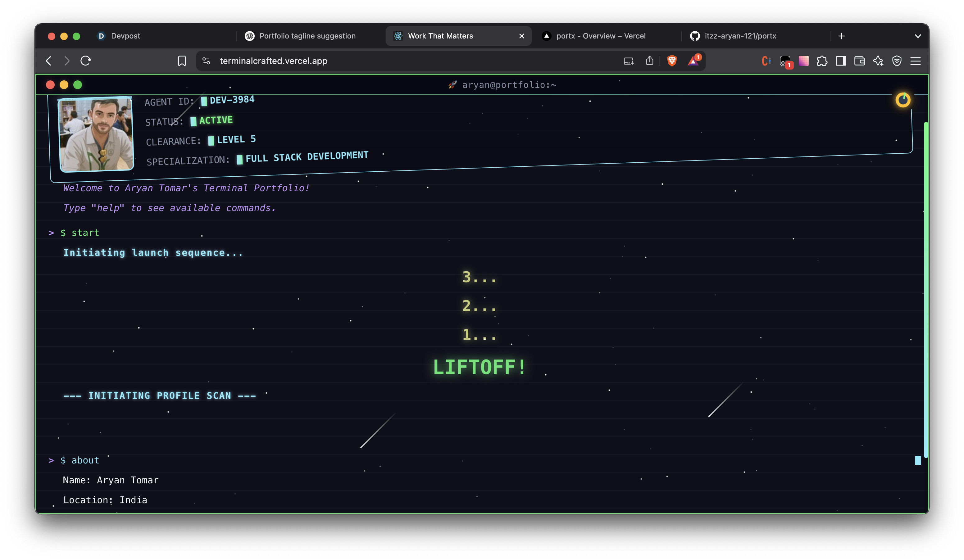
Task: Switch to the Devpost tab
Action: point(125,36)
